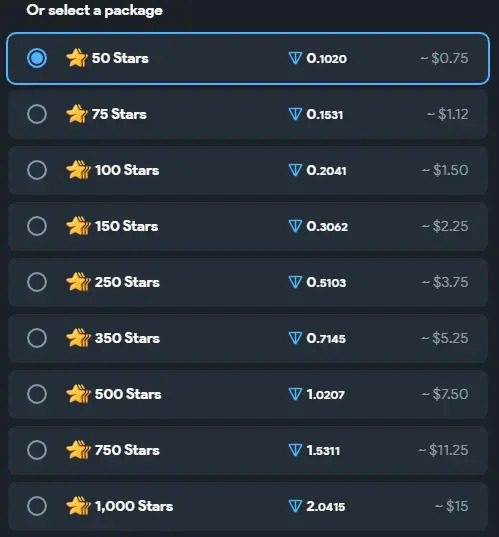Screen dimensions: 499x537
Task: Click the star icon beside 1,000 Stars
Action: [x=78, y=506]
